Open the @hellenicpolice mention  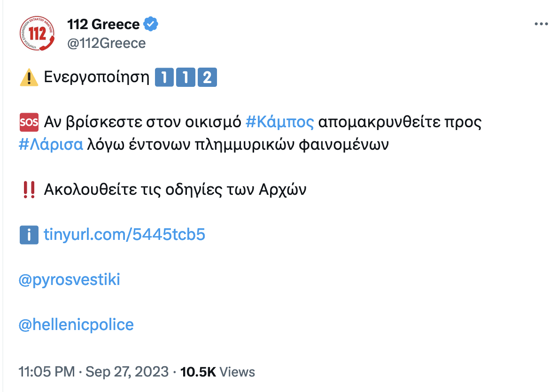pyautogui.click(x=76, y=324)
